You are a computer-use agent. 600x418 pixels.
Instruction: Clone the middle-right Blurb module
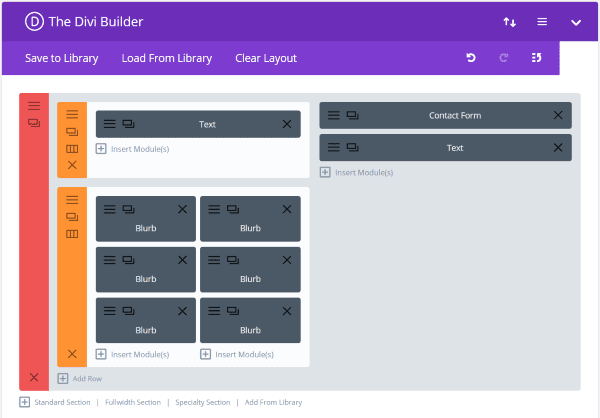tap(233, 260)
